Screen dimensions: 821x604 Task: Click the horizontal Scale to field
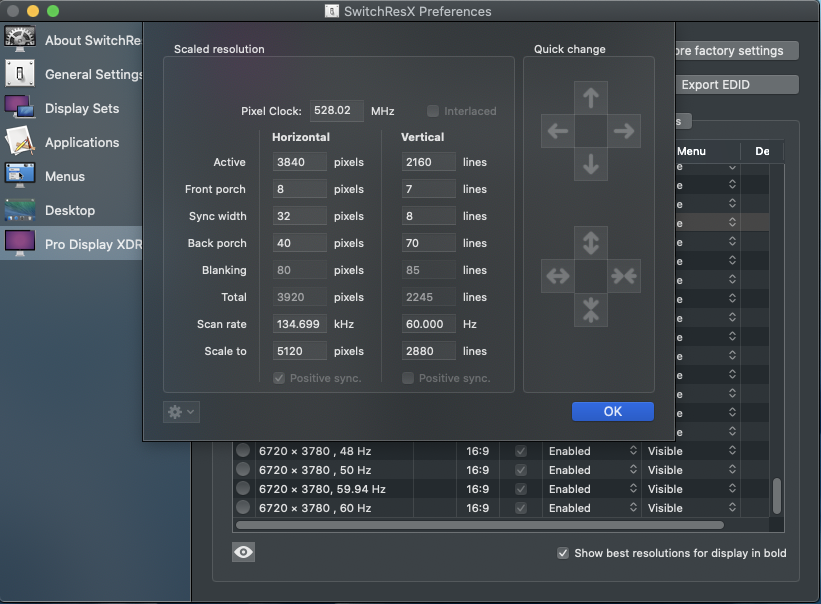coord(299,351)
